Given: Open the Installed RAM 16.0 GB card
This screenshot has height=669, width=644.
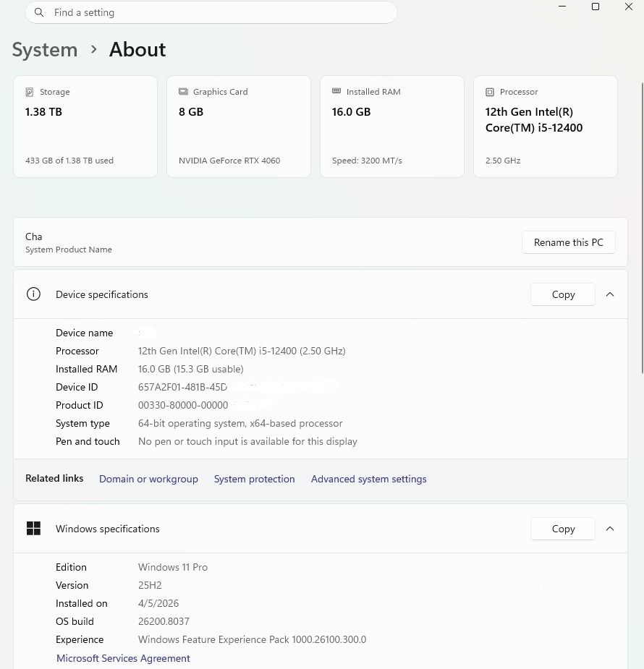Looking at the screenshot, I should (x=392, y=127).
